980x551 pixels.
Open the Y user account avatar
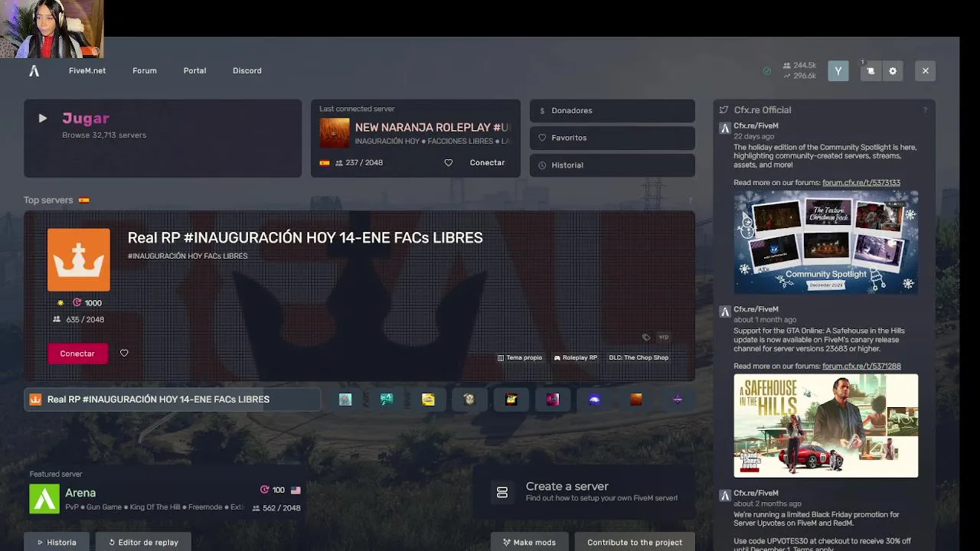tap(838, 71)
